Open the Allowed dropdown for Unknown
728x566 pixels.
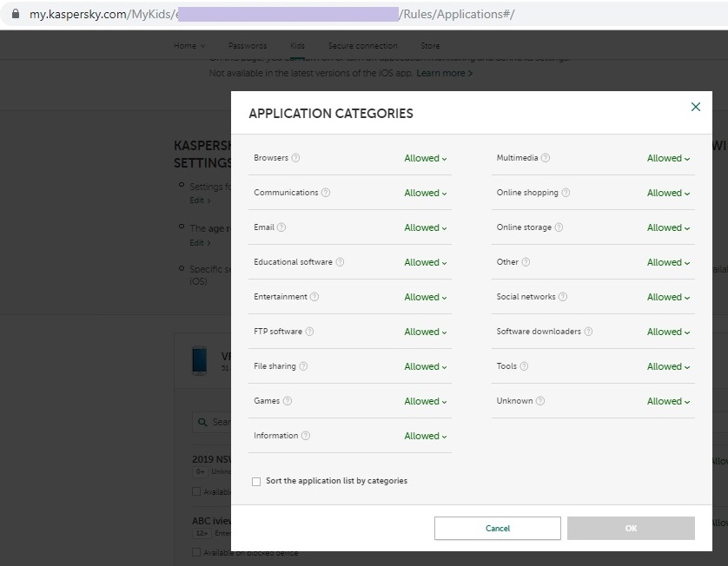click(668, 401)
